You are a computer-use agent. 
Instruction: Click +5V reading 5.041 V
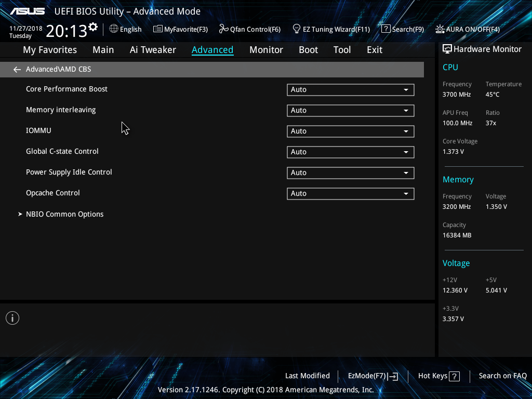(x=496, y=290)
